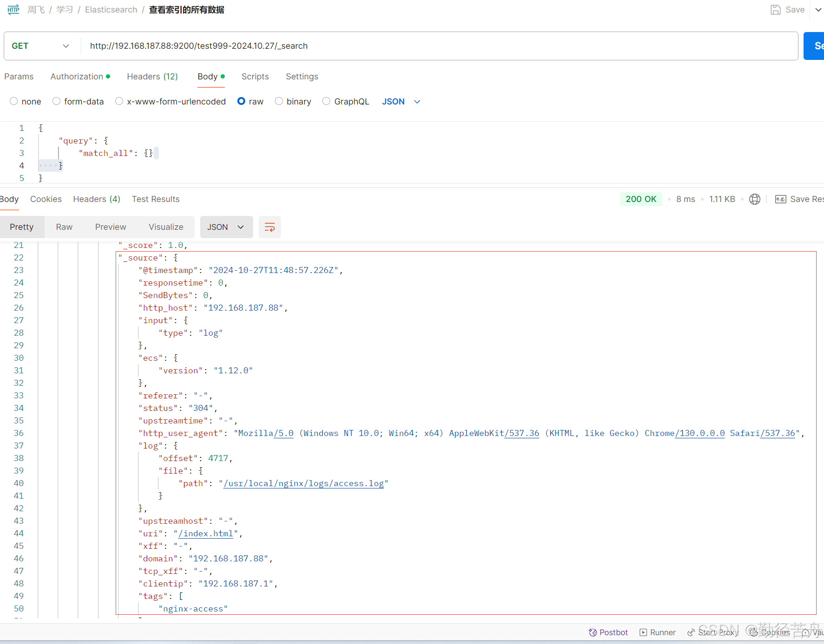824x644 pixels.
Task: Select the form-data radio option
Action: (57, 101)
